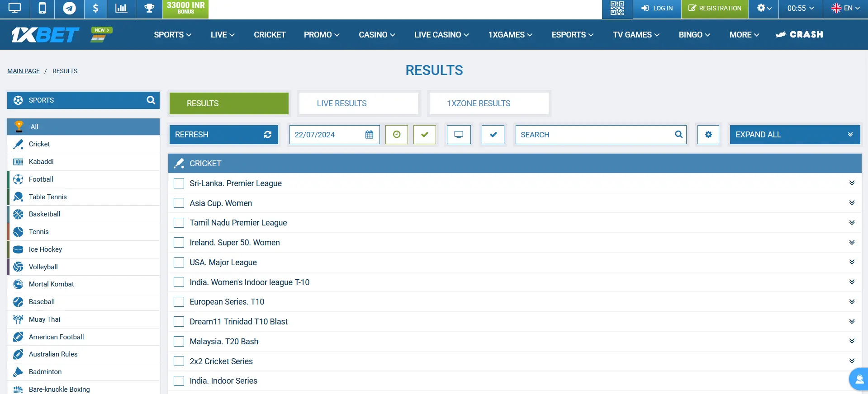
Task: Check the Sri-Lanka Premier League checkbox
Action: (x=179, y=183)
